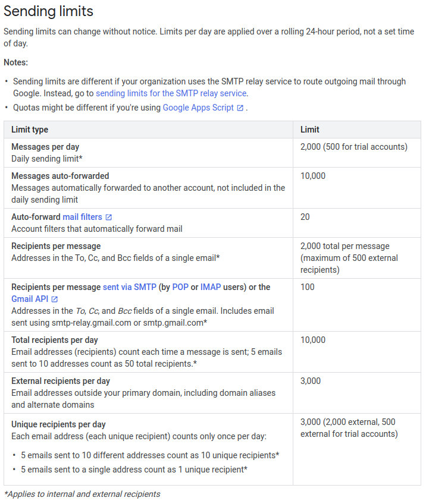Select the External recipients per day row title
The image size is (426, 504).
coord(61,381)
